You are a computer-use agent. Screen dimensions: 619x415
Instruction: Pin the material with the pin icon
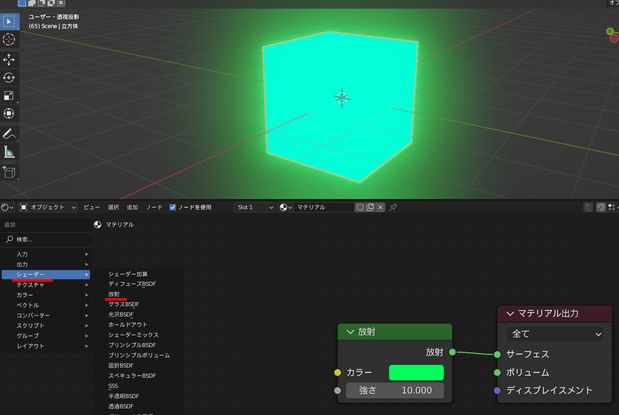click(x=393, y=207)
